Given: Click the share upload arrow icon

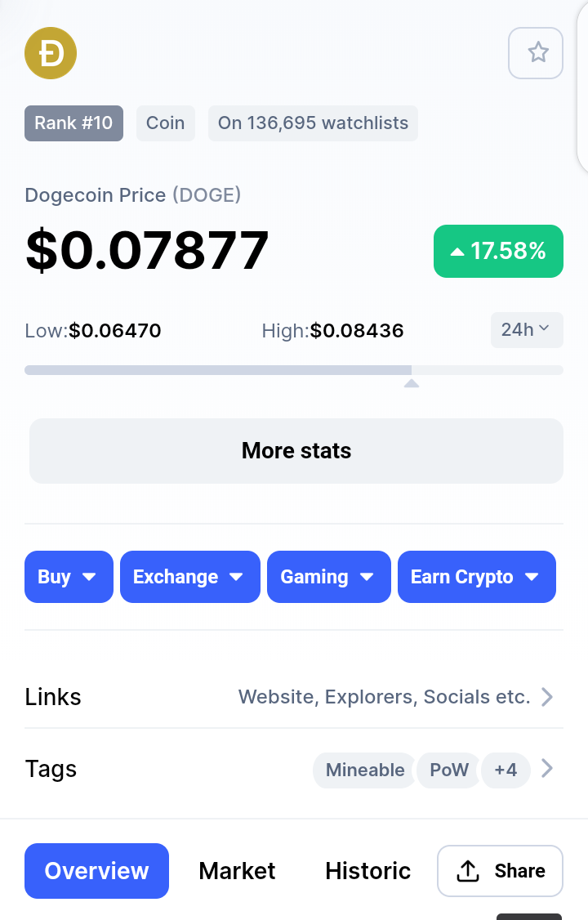Looking at the screenshot, I should (x=468, y=871).
